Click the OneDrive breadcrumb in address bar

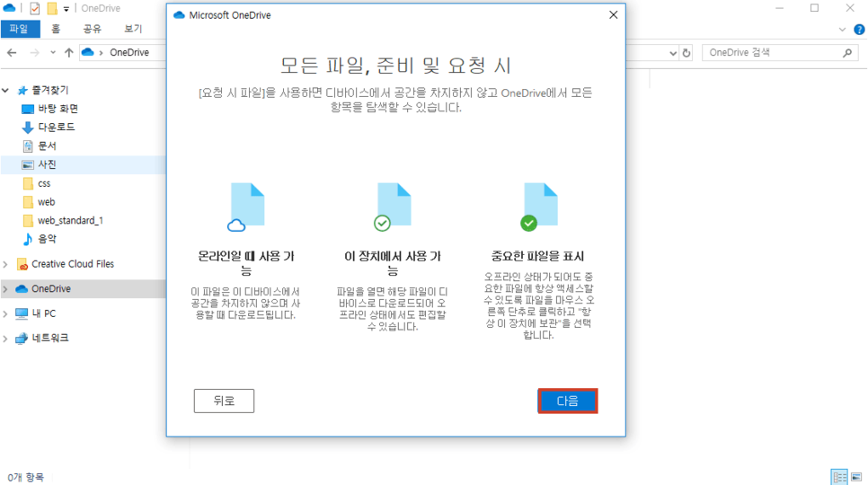pos(129,52)
